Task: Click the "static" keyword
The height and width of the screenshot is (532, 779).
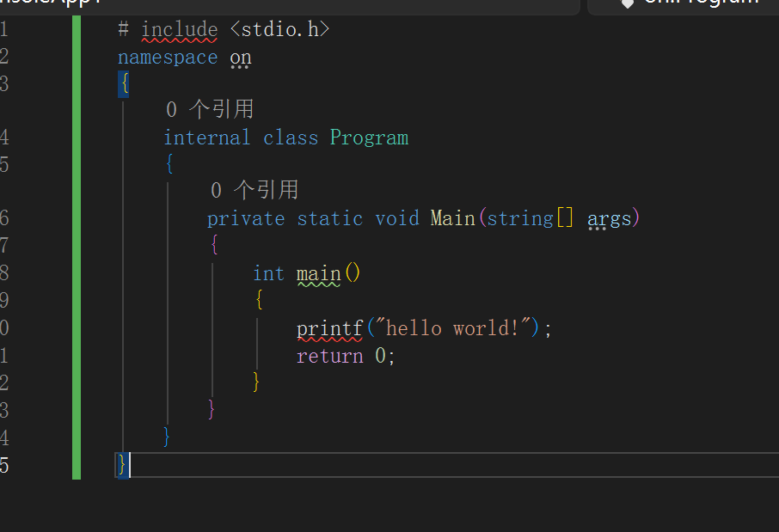Action: [x=330, y=219]
